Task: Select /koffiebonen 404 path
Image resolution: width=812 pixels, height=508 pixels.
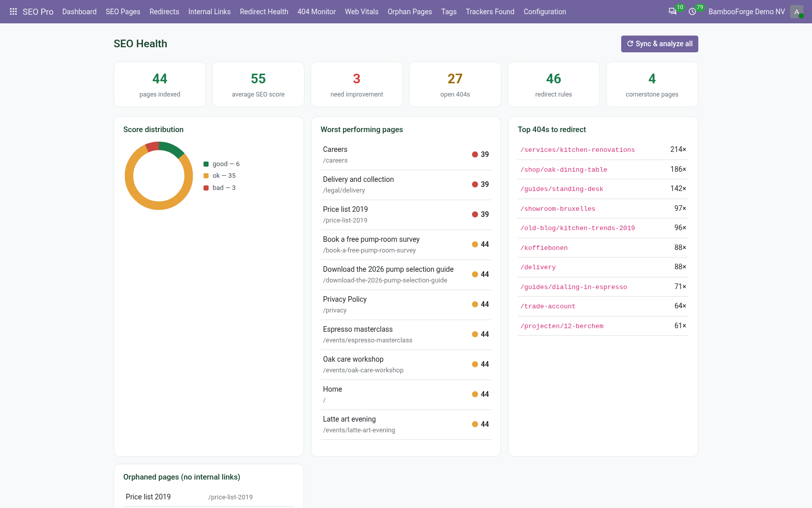Action: 544,248
